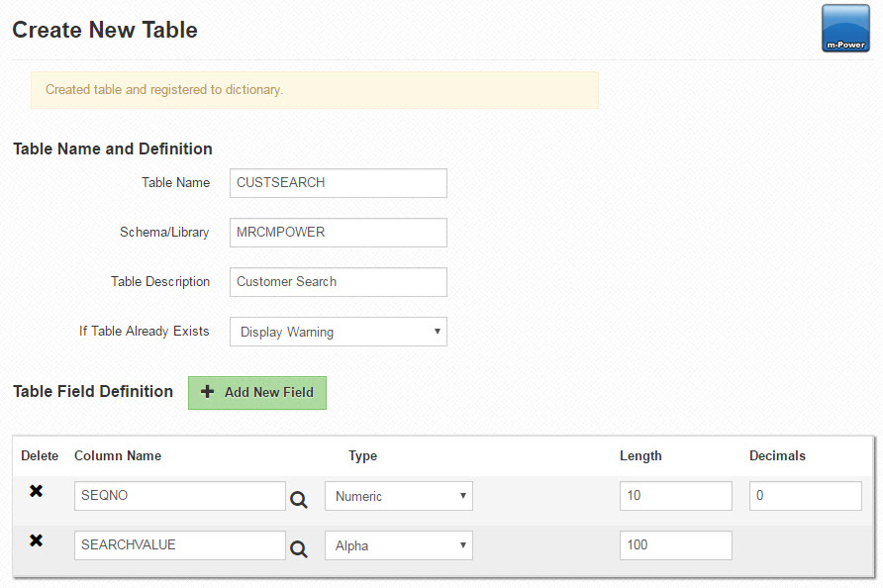
Task: Delete the SEARCHVALUE field row
Action: [x=36, y=540]
